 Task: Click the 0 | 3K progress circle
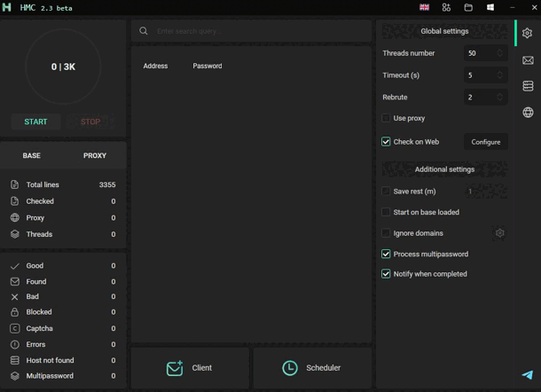click(63, 67)
